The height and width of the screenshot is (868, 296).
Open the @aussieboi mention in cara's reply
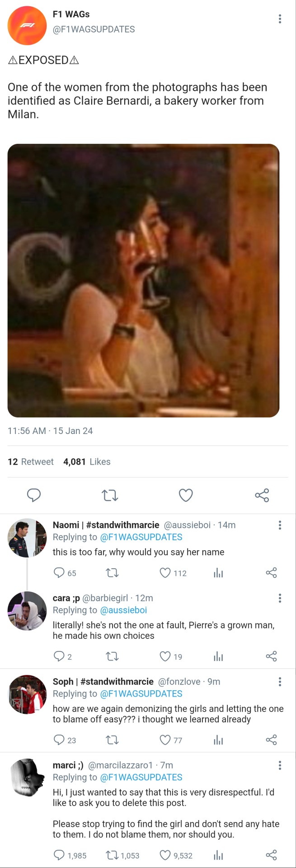(123, 610)
